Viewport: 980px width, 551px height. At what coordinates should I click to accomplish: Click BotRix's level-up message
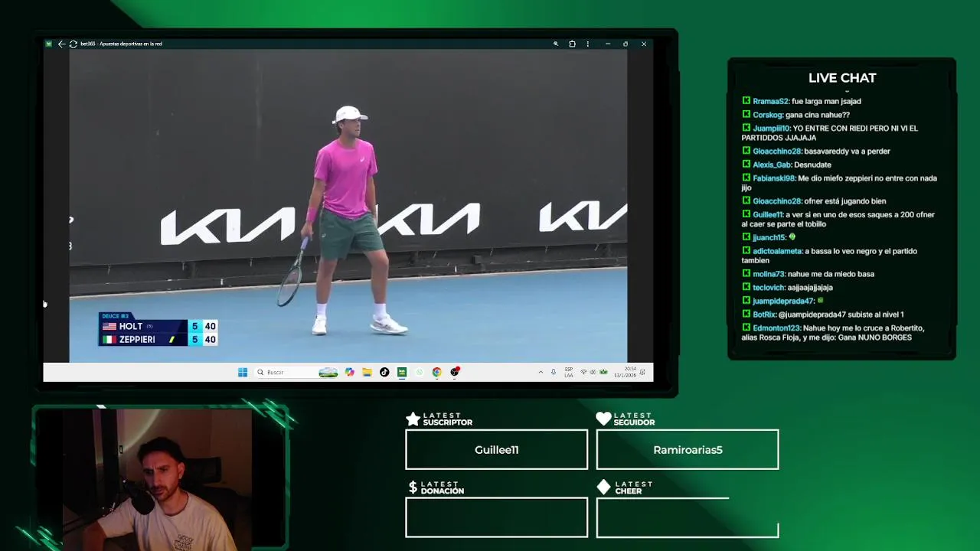pyautogui.click(x=841, y=315)
